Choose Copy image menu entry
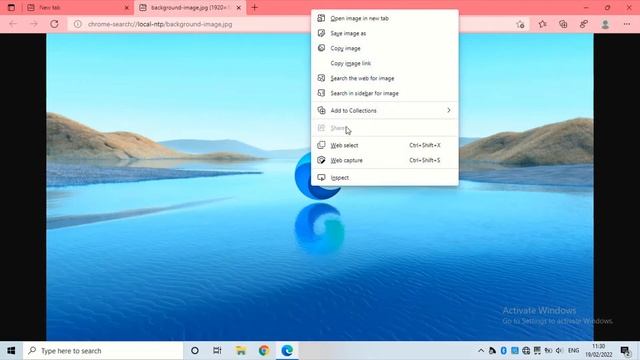 (x=384, y=48)
